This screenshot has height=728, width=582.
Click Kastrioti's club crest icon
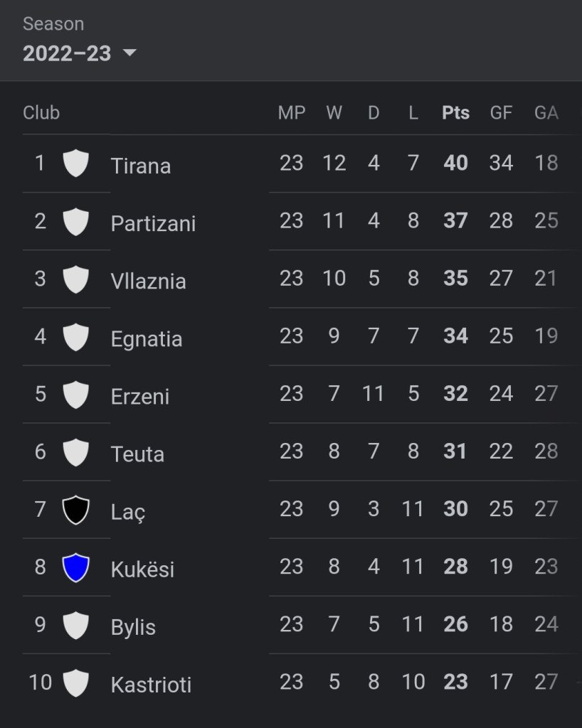(75, 683)
